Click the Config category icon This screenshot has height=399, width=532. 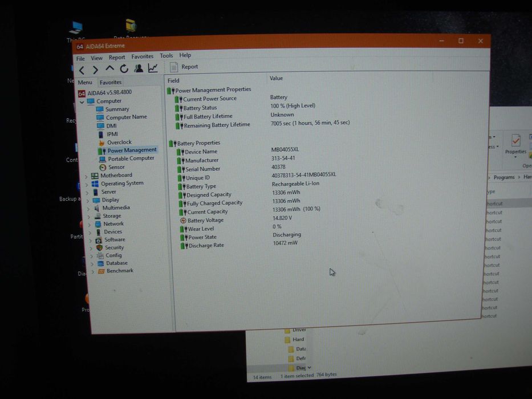pyautogui.click(x=100, y=256)
